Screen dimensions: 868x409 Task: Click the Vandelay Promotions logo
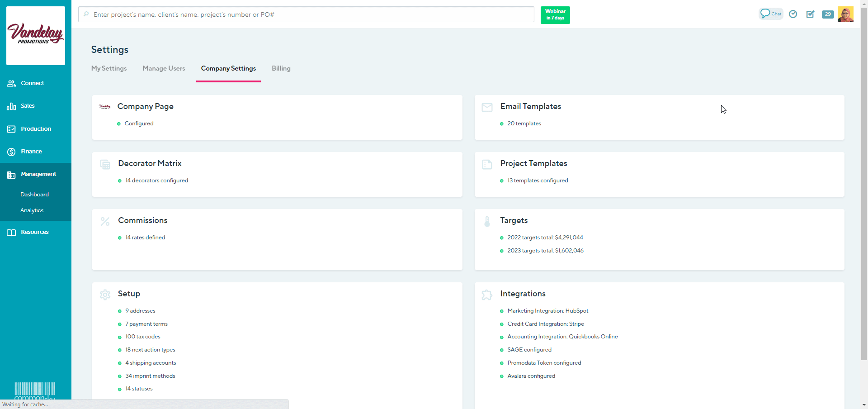36,36
